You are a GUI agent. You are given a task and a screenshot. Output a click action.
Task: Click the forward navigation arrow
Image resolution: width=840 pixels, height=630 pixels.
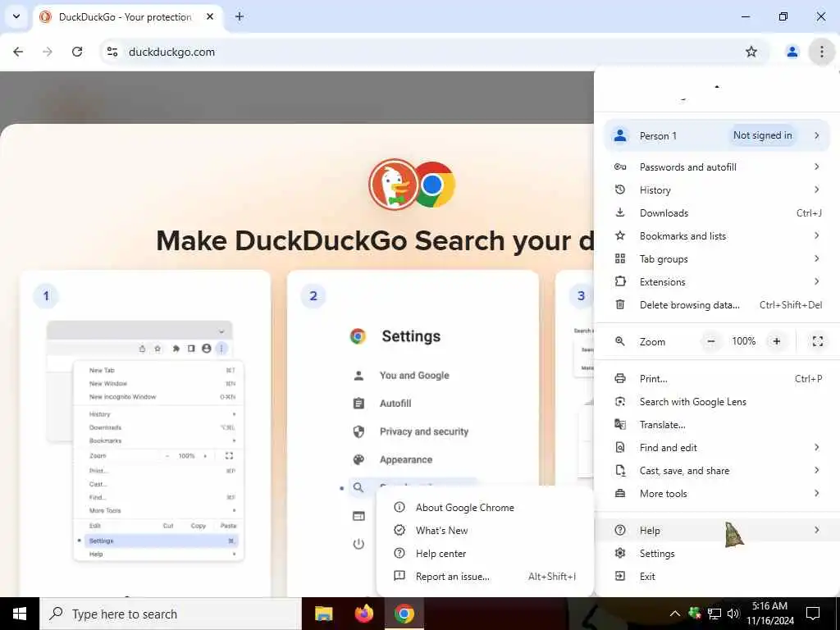coord(48,52)
